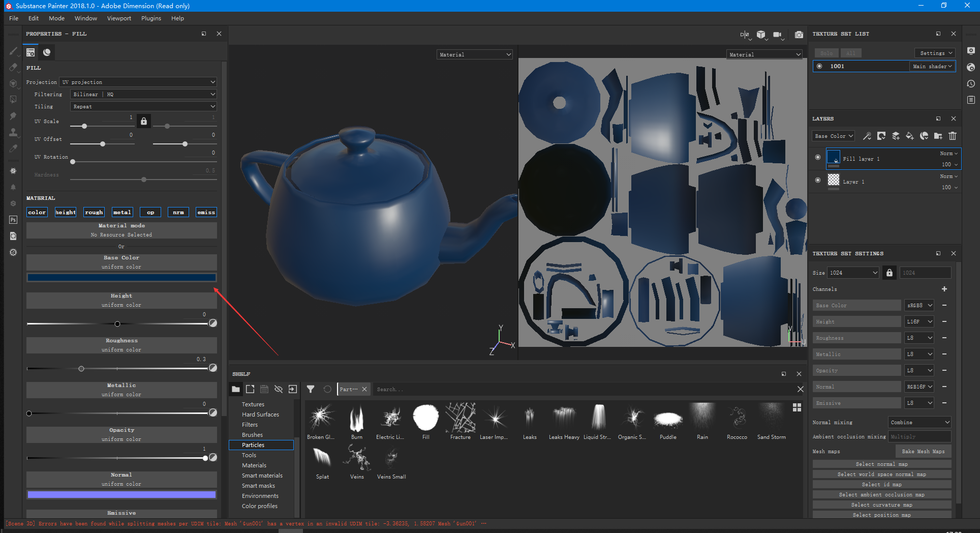Open the Filtering Bilinear HQ dropdown

[x=143, y=94]
